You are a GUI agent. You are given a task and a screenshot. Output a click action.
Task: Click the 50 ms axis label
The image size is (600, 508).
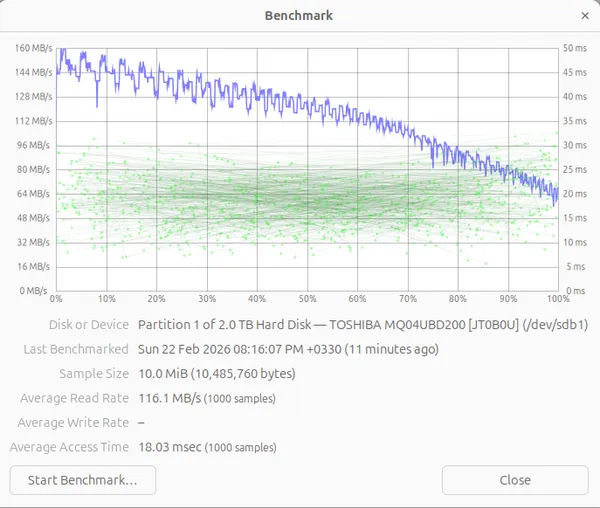tap(575, 48)
